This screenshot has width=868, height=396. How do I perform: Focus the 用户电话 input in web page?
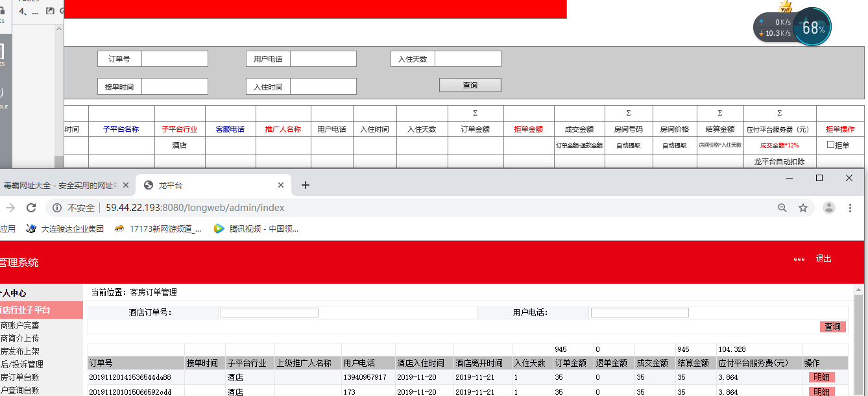click(640, 312)
